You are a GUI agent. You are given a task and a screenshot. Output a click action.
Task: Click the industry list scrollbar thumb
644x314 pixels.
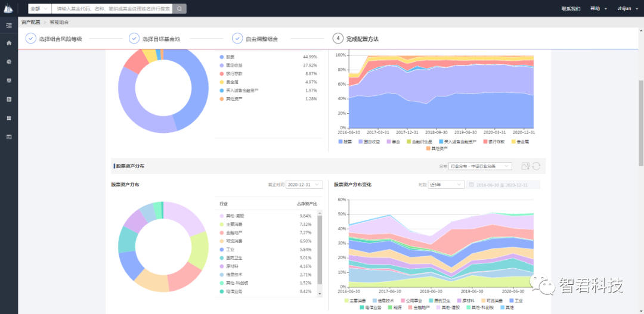coord(320,250)
